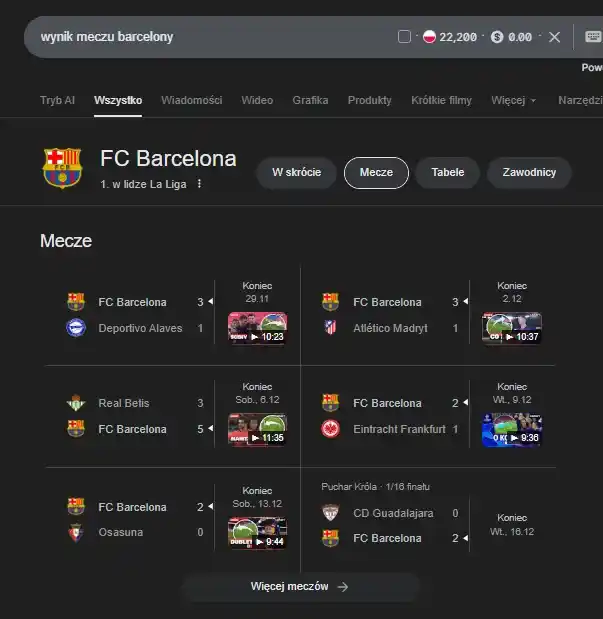Click the Polish flag search volume icon

pos(430,37)
